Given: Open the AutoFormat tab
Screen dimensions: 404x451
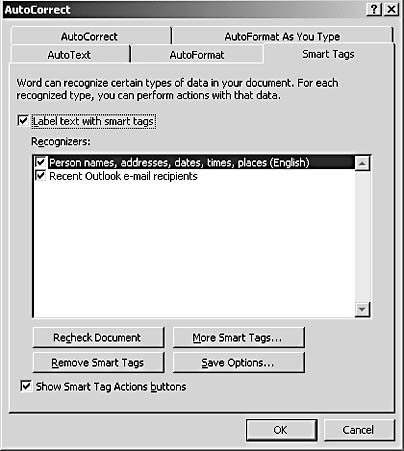Looking at the screenshot, I should click(197, 55).
